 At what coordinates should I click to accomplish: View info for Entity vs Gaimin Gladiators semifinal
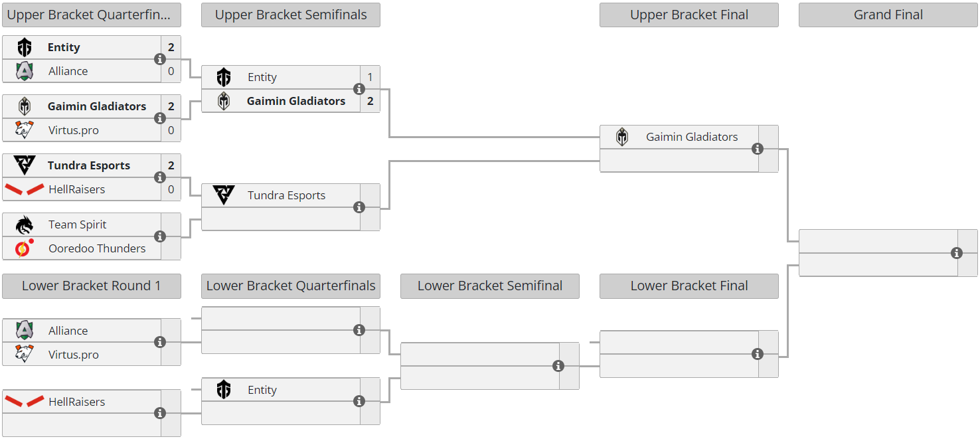tap(359, 89)
